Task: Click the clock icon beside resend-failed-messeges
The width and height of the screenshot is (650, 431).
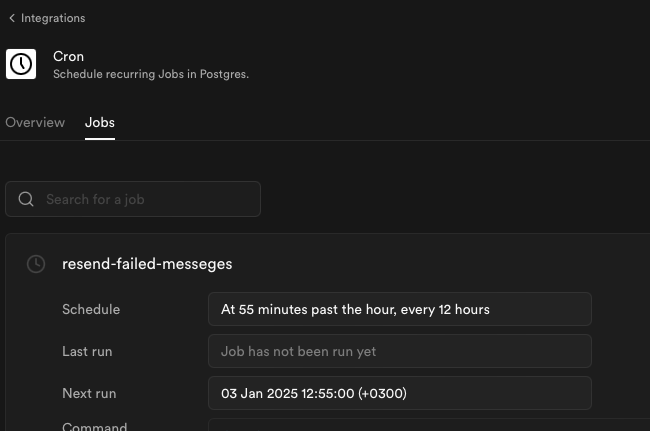Action: [36, 264]
